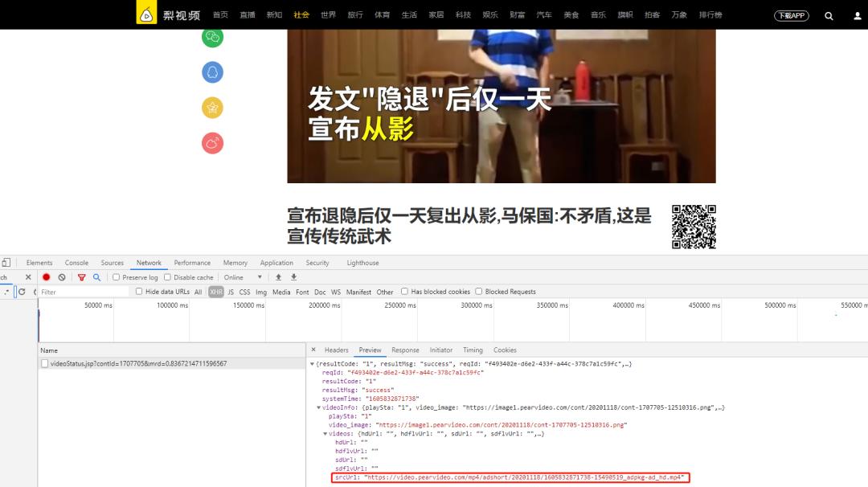Filter requests by Font type
Image resolution: width=868 pixels, height=487 pixels.
tap(302, 293)
